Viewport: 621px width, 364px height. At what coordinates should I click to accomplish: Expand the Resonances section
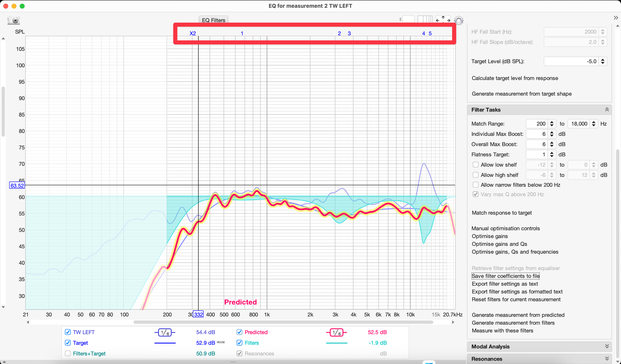pos(607,359)
